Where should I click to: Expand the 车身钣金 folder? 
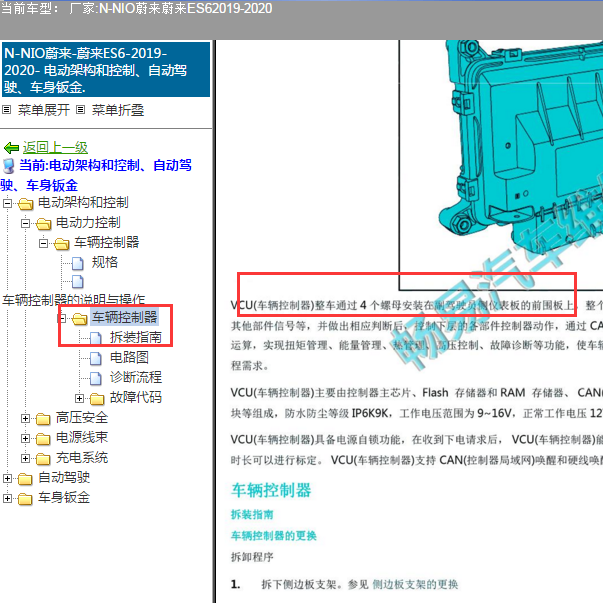click(7, 498)
